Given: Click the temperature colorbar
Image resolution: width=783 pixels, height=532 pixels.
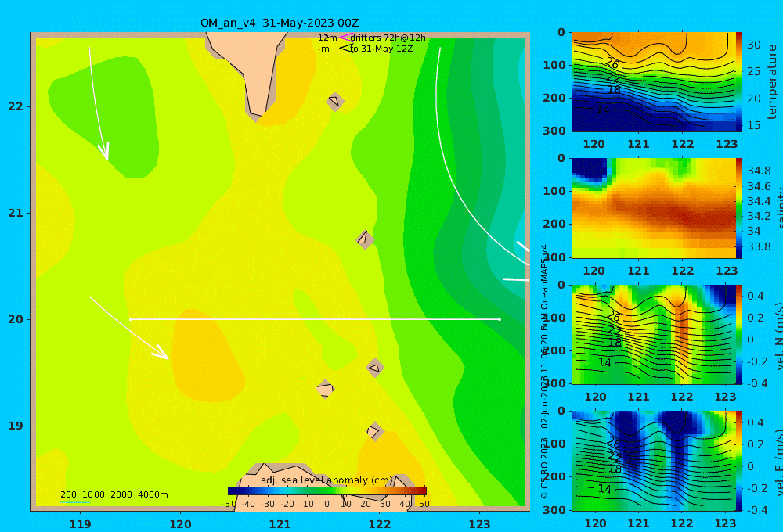Looking at the screenshot, I should [739, 82].
